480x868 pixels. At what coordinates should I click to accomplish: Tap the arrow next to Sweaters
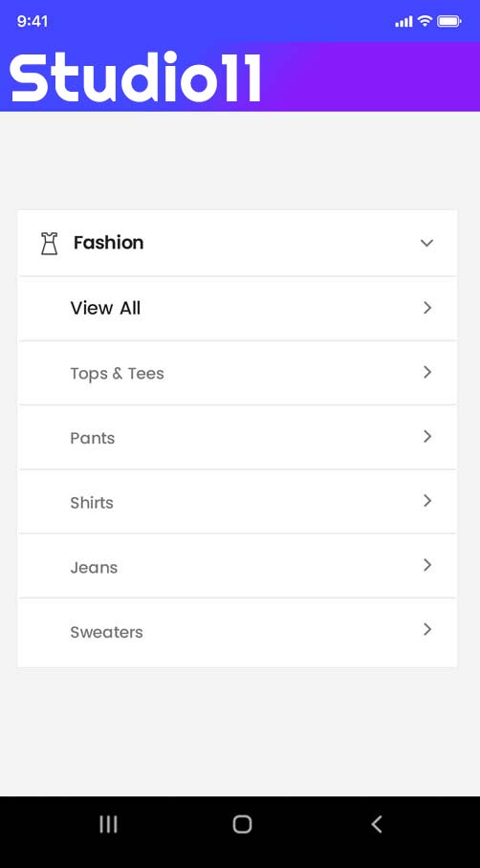click(426, 629)
